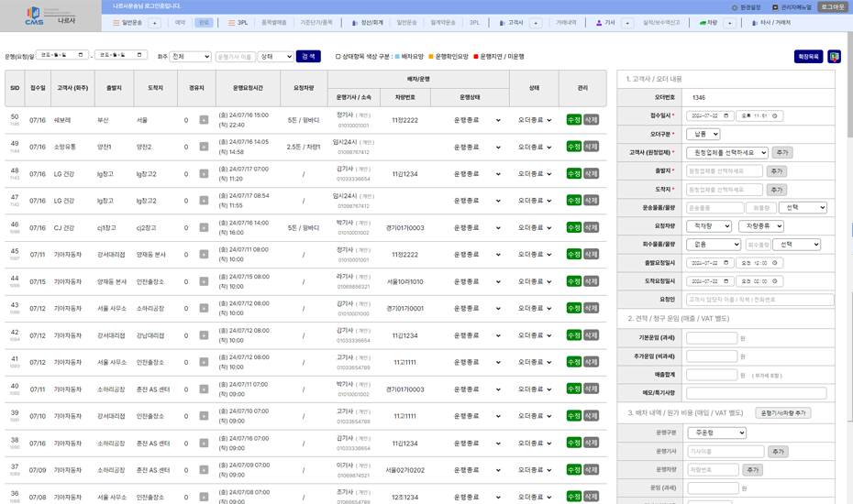Open the 원청업체를 선택하세요 customer dropdown

(727, 153)
